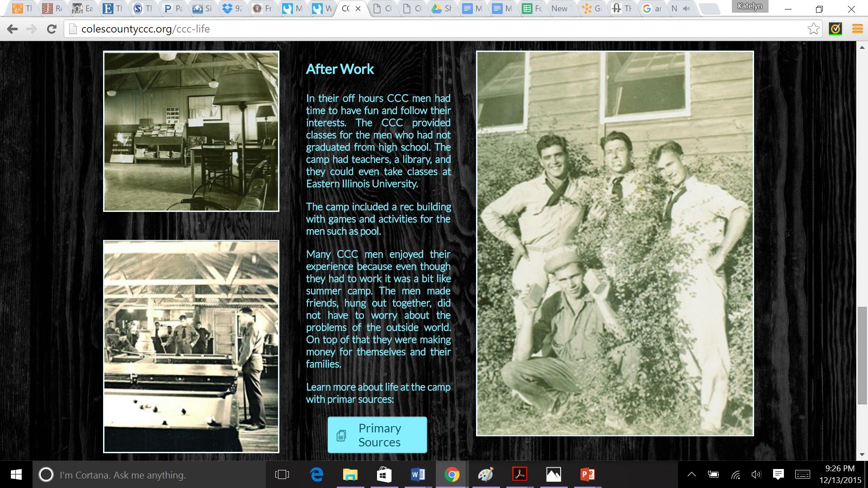Open PowerPoint from taskbar
Viewport: 868px width, 488px height.
(x=587, y=474)
